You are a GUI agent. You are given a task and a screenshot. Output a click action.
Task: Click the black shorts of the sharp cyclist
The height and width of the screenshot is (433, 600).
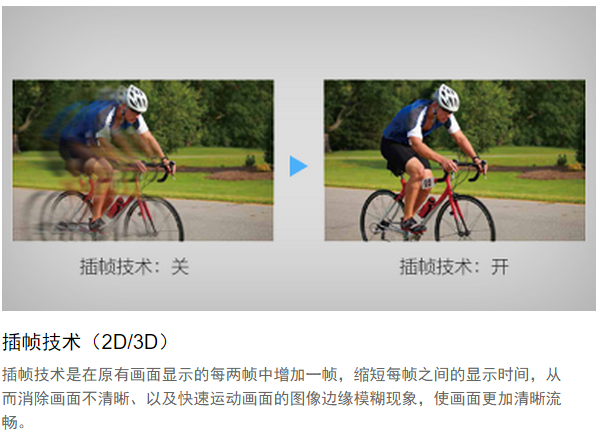click(x=403, y=156)
